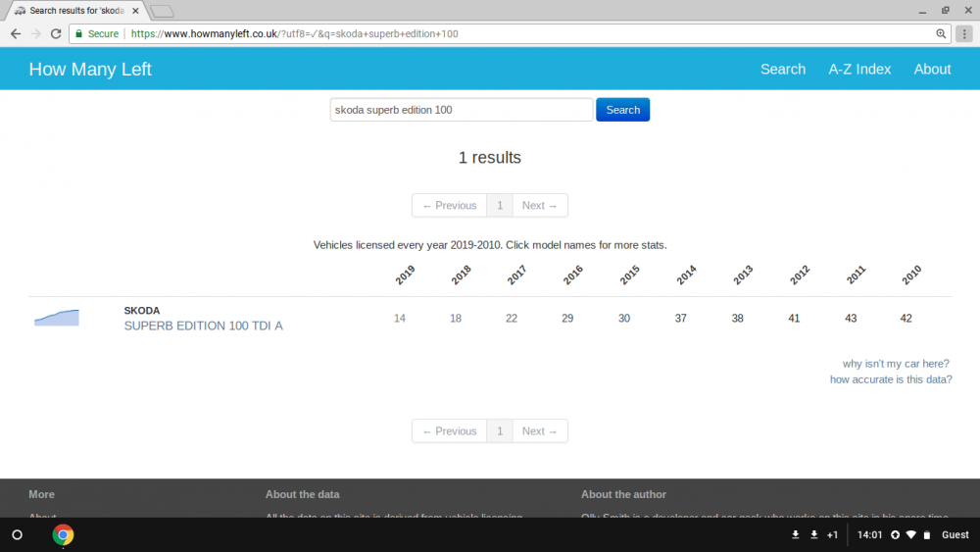The width and height of the screenshot is (980, 552).
Task: Click the 2017 value 22
Action: pyautogui.click(x=512, y=319)
